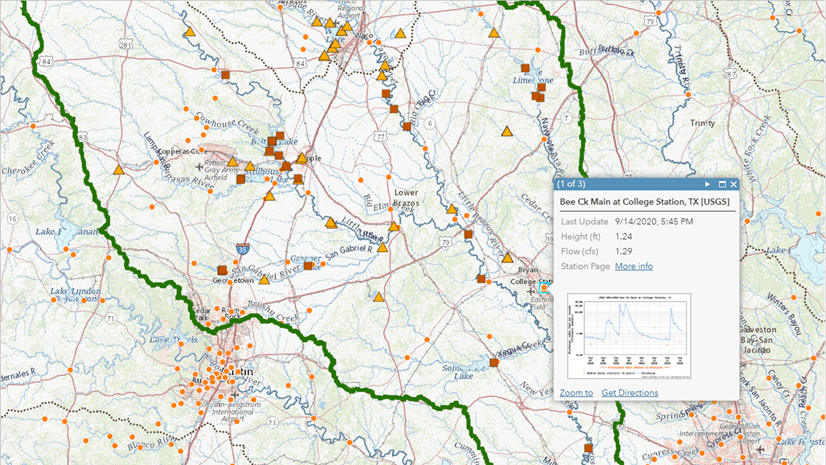The width and height of the screenshot is (826, 465).
Task: Click orange square gauge at Somerville Lake
Action: click(x=494, y=362)
